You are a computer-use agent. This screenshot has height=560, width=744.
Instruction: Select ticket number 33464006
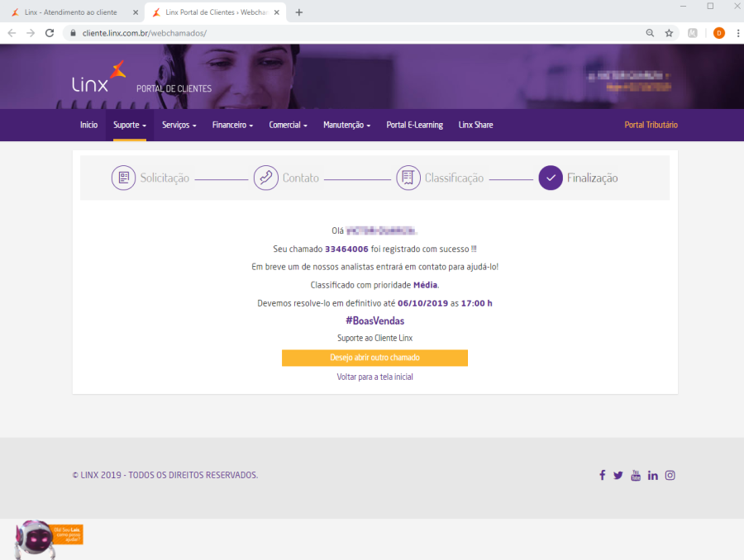pyautogui.click(x=346, y=249)
